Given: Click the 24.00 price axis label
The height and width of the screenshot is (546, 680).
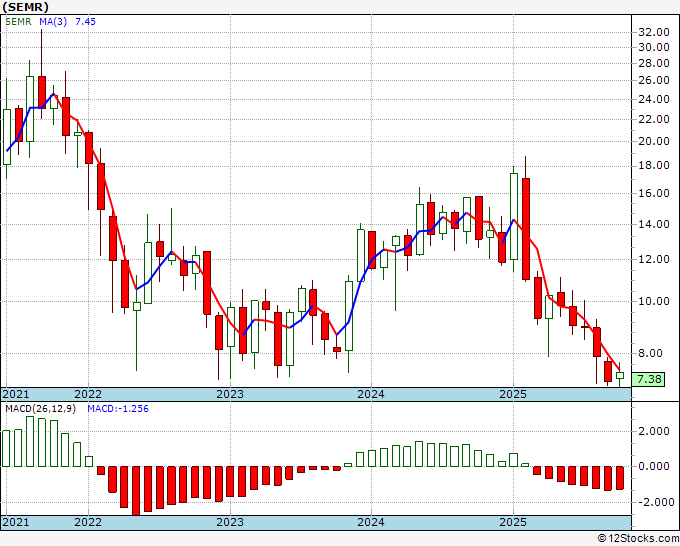Looking at the screenshot, I should [x=654, y=99].
